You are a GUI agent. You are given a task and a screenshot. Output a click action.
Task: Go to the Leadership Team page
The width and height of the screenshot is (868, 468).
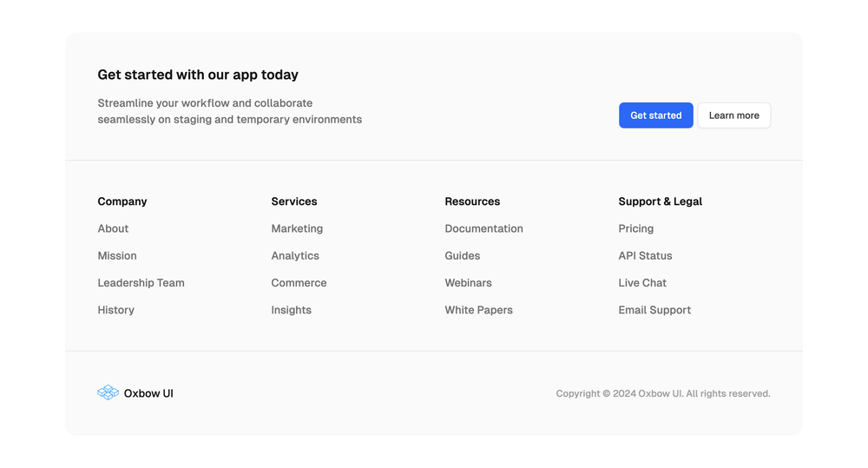[x=141, y=282]
